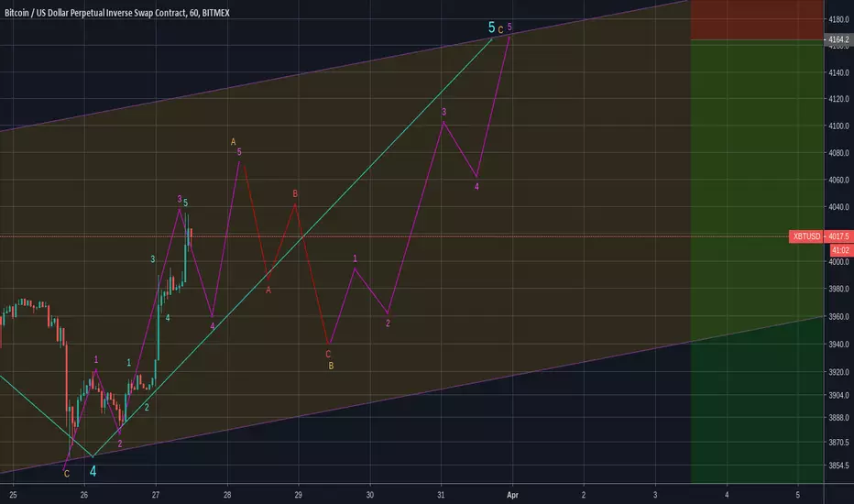Click the large cyan wave 4 label

click(93, 471)
